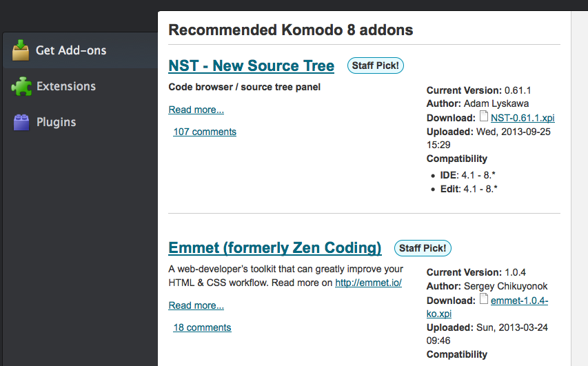Image resolution: width=588 pixels, height=366 pixels.
Task: Click the file icon beside NST-0.61.1.xpi
Action: [483, 117]
